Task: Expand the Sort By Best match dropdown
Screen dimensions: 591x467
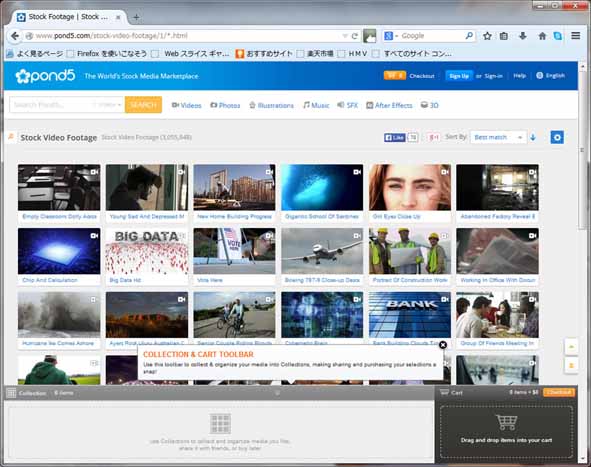Action: point(498,137)
